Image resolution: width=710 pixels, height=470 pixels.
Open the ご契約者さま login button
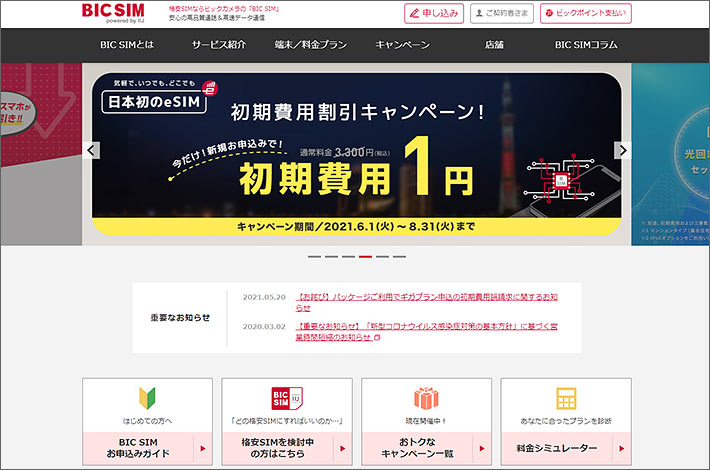502,14
